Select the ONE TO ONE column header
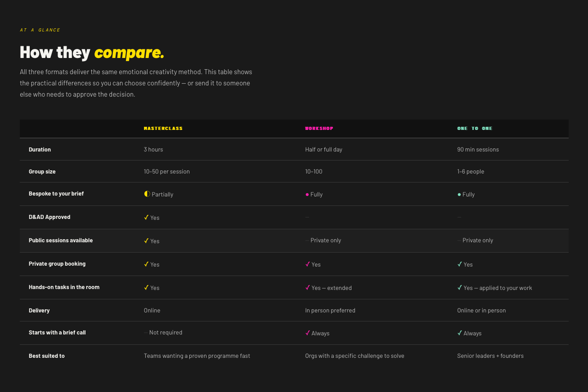The image size is (588, 392). 475,129
